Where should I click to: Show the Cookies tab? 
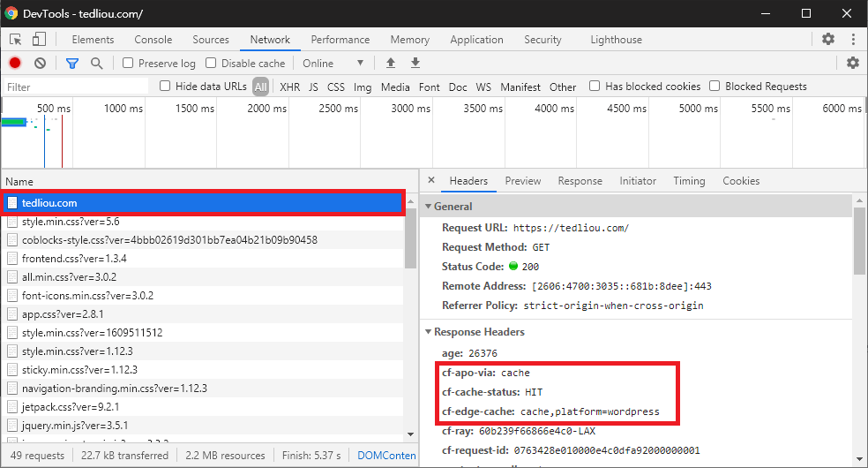tap(741, 180)
